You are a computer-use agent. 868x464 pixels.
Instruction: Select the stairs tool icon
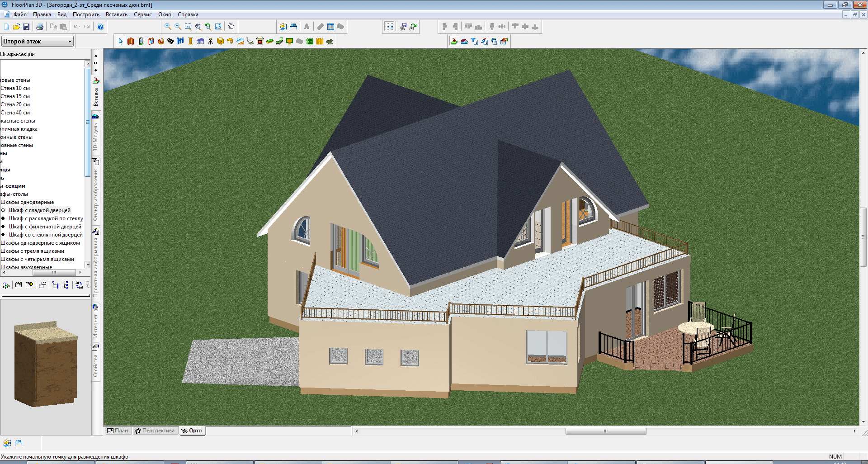pyautogui.click(x=170, y=41)
